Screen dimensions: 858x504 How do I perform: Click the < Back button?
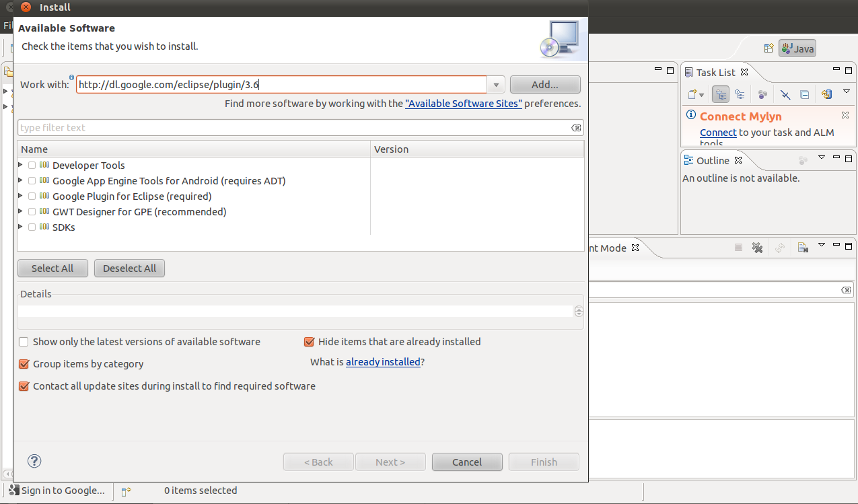[x=318, y=462]
